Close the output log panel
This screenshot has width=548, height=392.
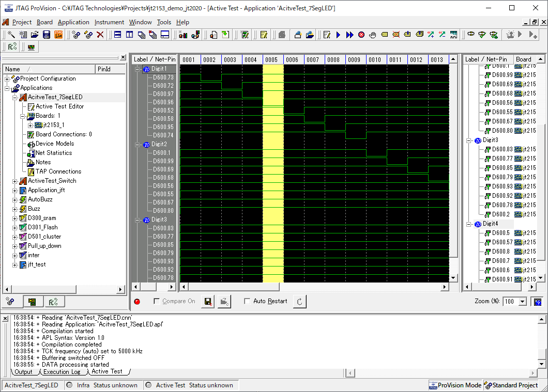pos(5,318)
